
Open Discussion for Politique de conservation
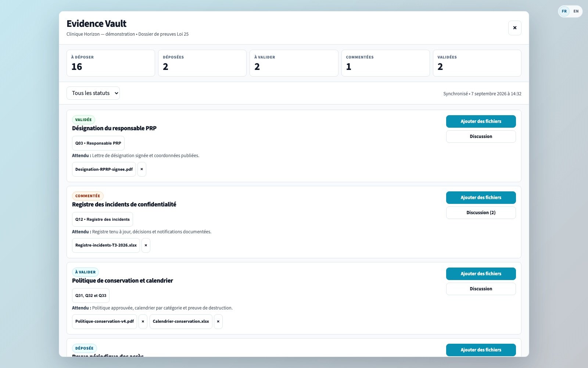481,289
